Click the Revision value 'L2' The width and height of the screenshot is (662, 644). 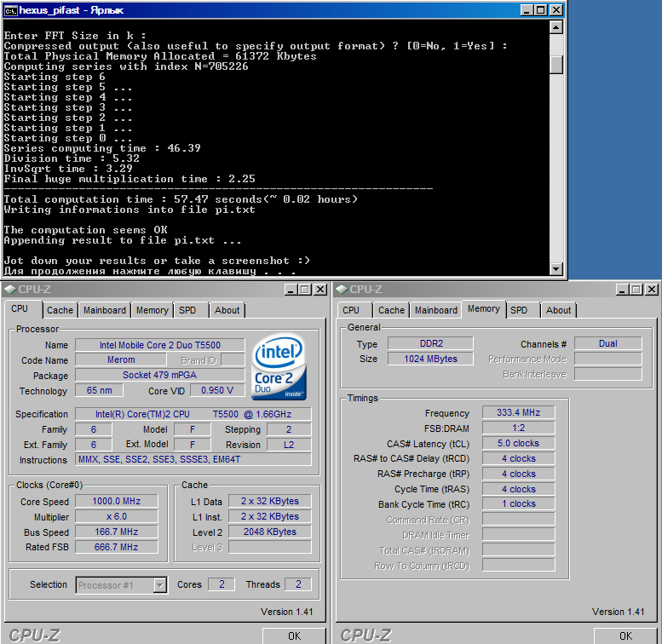point(289,445)
